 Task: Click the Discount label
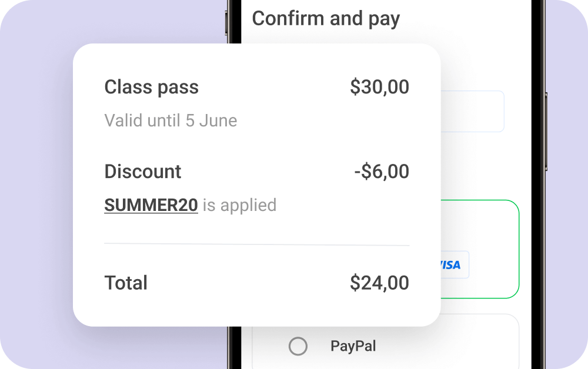tap(143, 172)
